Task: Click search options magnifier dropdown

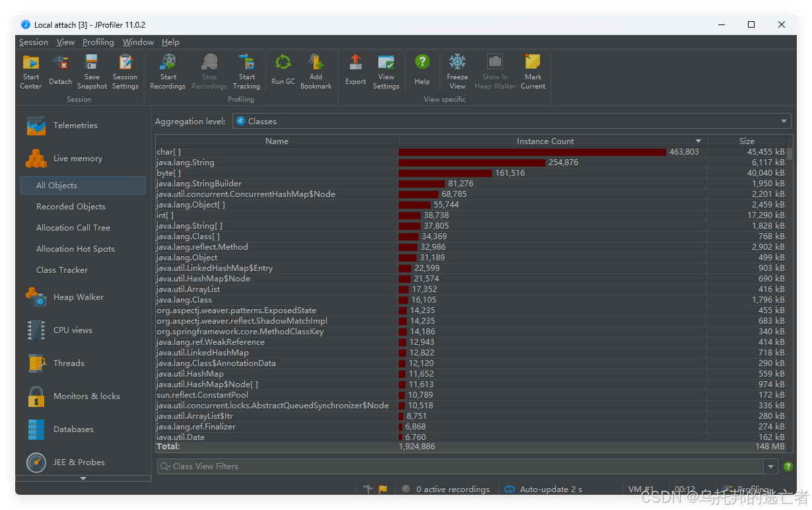Action: [x=165, y=466]
